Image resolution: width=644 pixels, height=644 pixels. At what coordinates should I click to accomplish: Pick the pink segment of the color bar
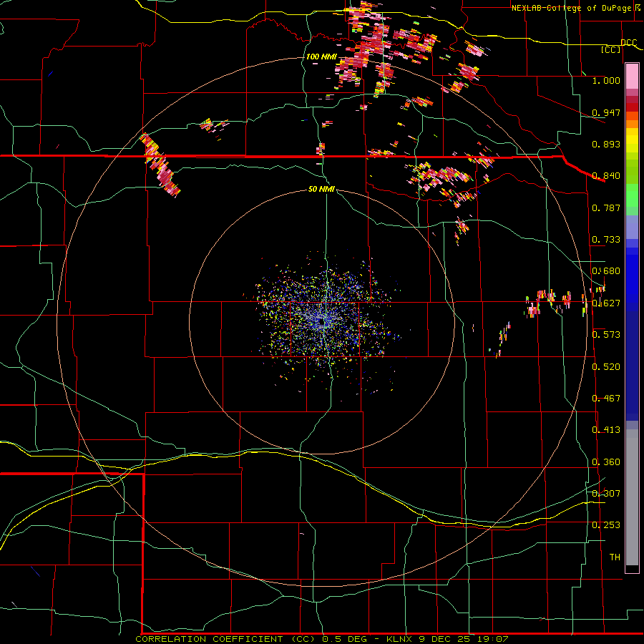[632, 77]
